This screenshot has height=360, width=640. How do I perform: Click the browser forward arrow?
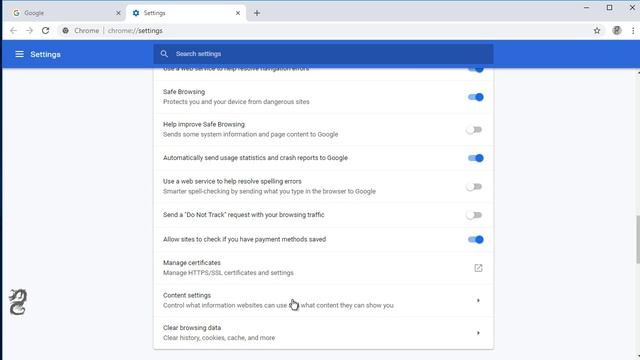pos(29,31)
